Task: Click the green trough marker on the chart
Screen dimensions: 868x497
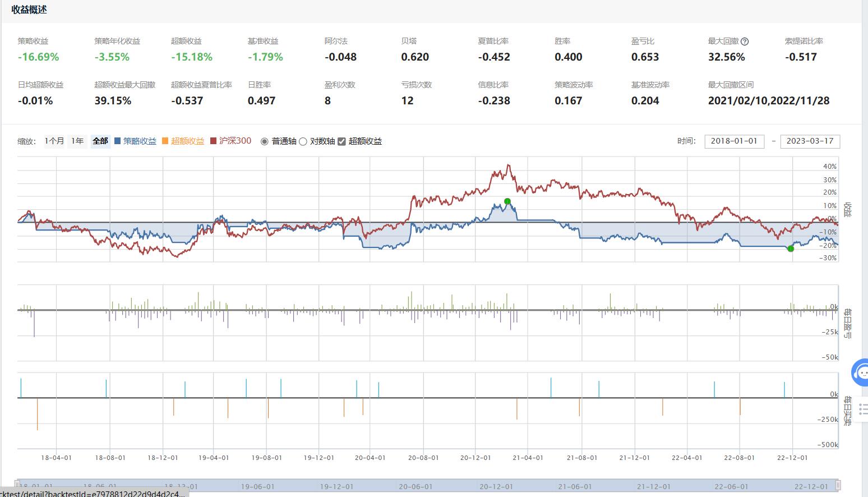Action: tap(791, 248)
